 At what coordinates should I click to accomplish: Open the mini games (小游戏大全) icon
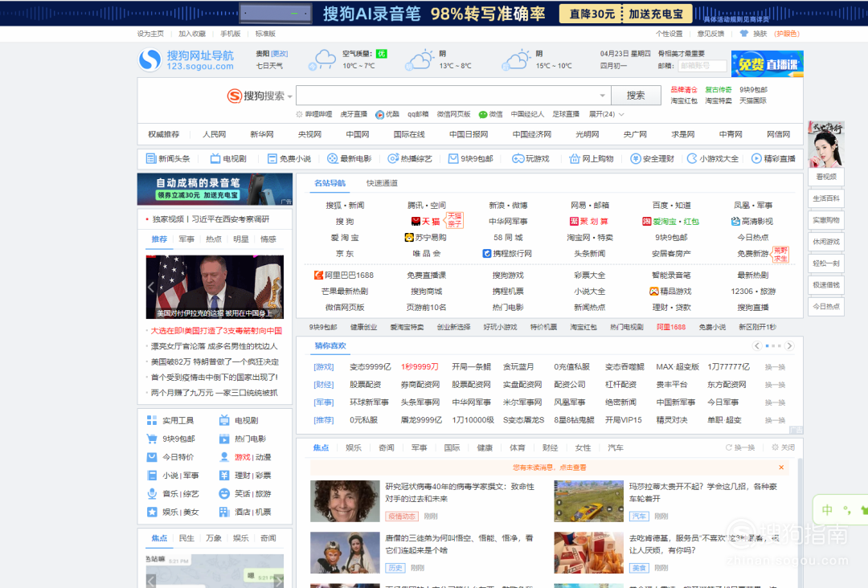pyautogui.click(x=692, y=159)
